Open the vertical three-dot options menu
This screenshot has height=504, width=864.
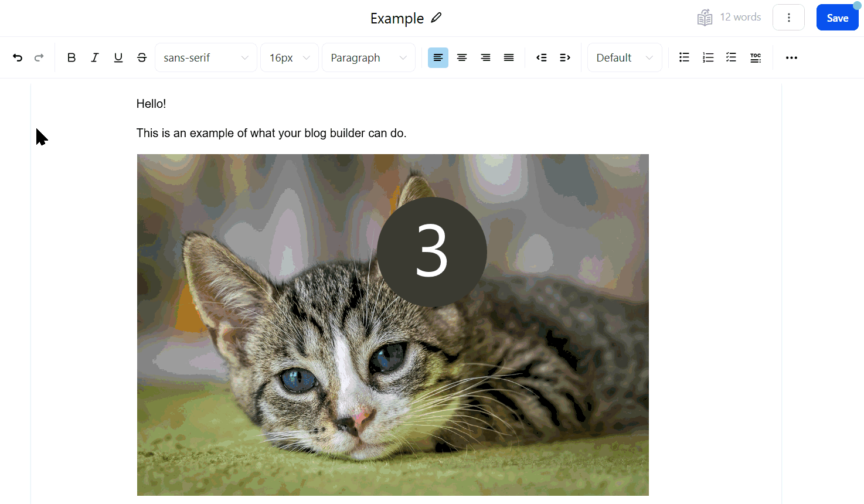[x=789, y=18]
